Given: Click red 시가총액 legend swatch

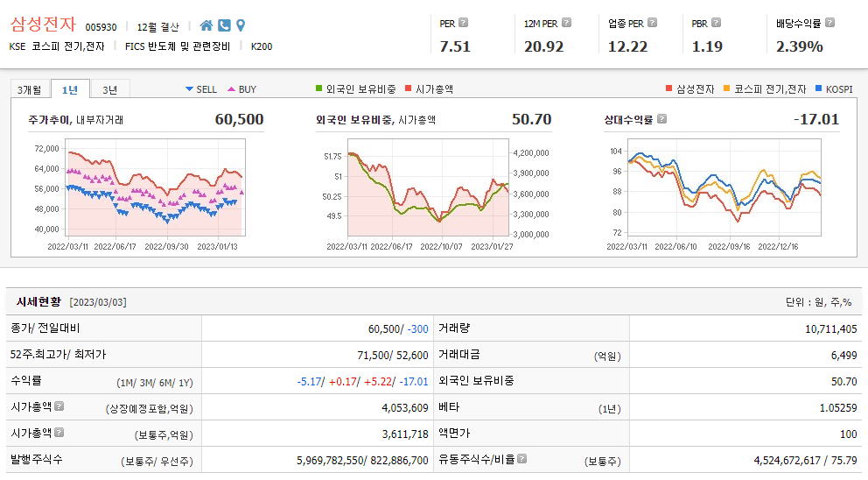Looking at the screenshot, I should pos(409,88).
